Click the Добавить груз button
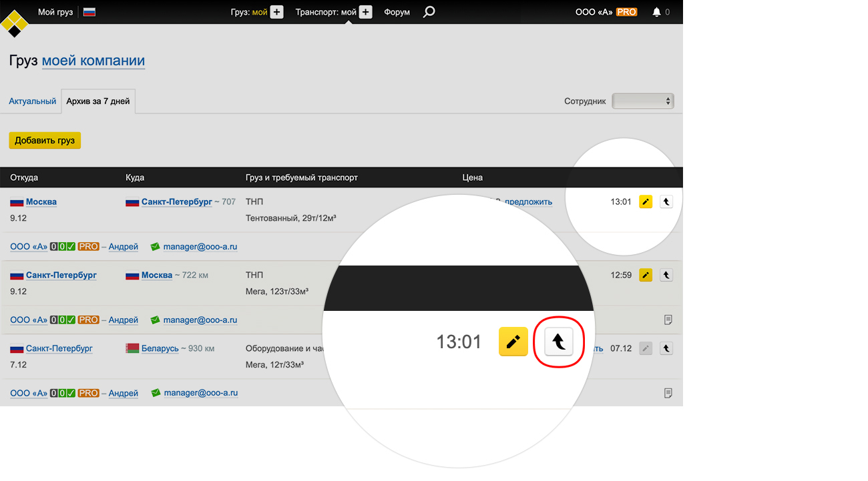Viewport: 868px width, 481px height. click(45, 141)
